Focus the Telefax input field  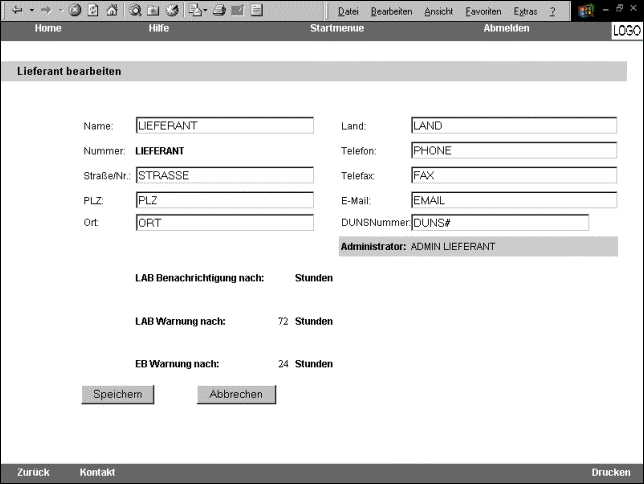click(514, 175)
